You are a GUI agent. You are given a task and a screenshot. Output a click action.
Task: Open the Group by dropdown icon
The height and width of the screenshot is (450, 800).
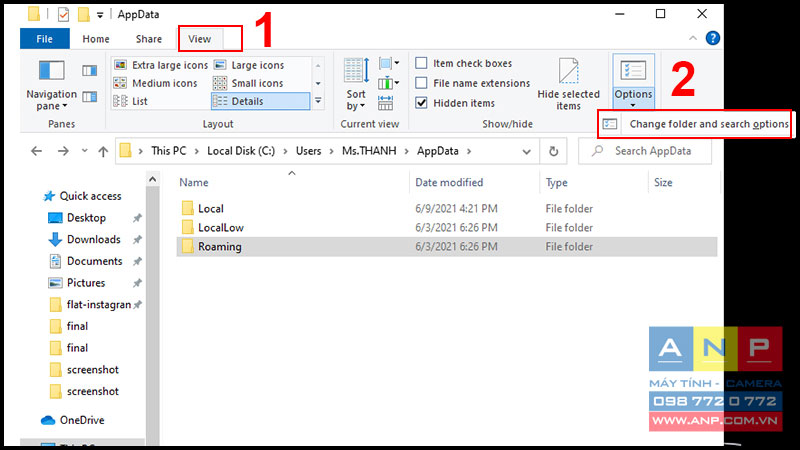[x=389, y=63]
